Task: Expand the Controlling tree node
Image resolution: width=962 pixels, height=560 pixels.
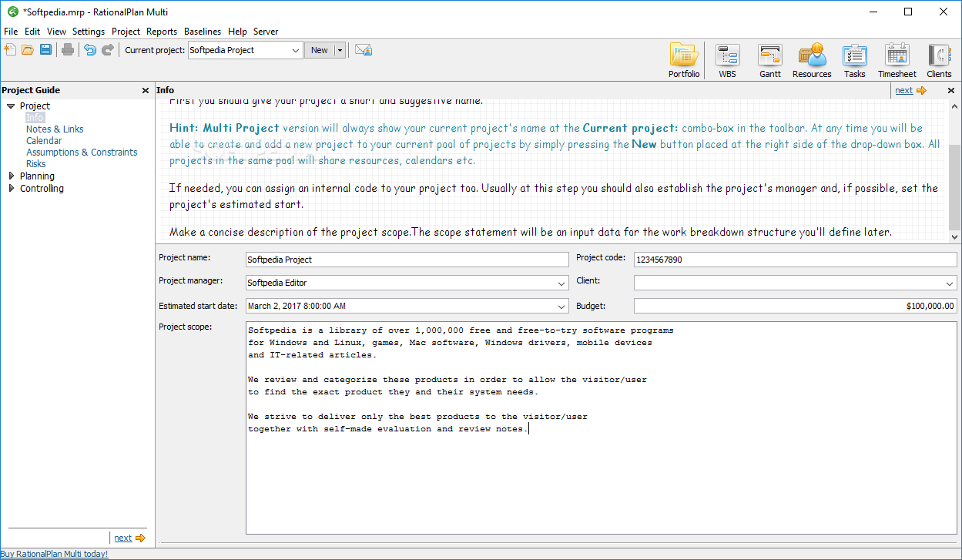Action: 11,189
